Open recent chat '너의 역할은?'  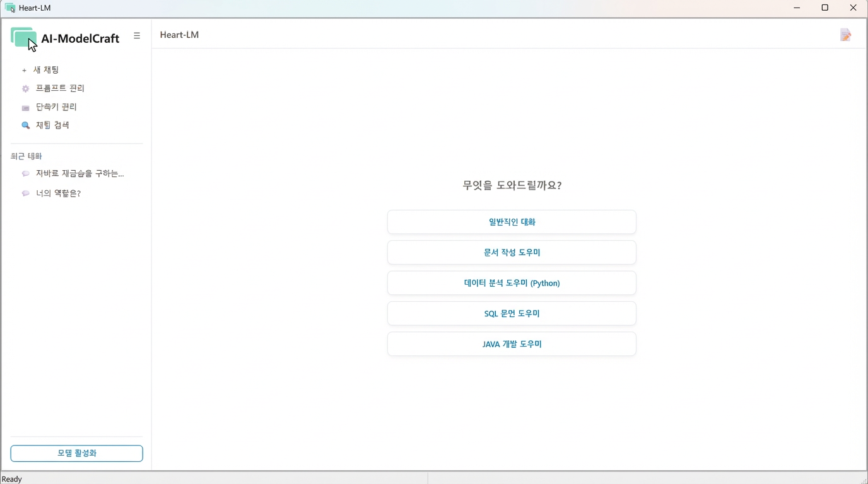58,193
